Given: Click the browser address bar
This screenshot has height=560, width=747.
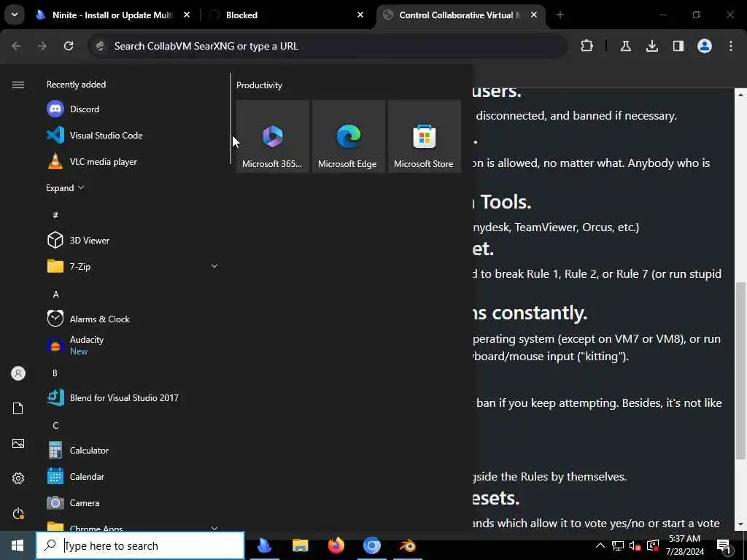Looking at the screenshot, I should click(x=328, y=46).
